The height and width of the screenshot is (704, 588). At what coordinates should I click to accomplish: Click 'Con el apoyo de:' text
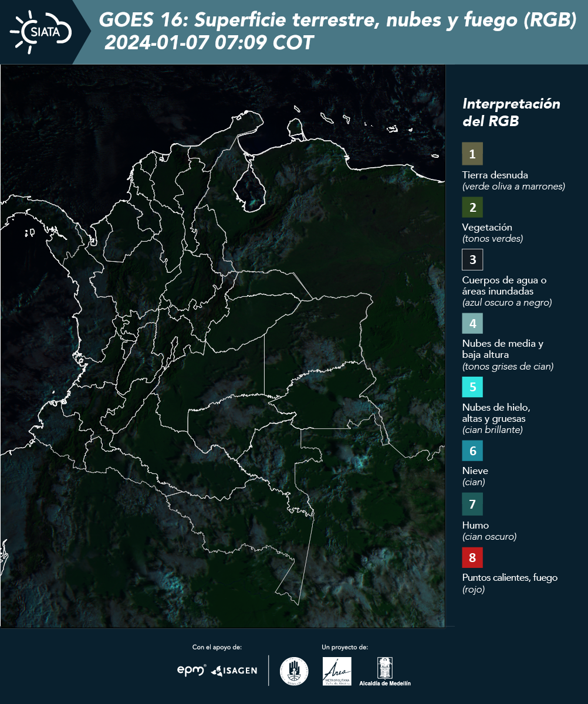217,647
